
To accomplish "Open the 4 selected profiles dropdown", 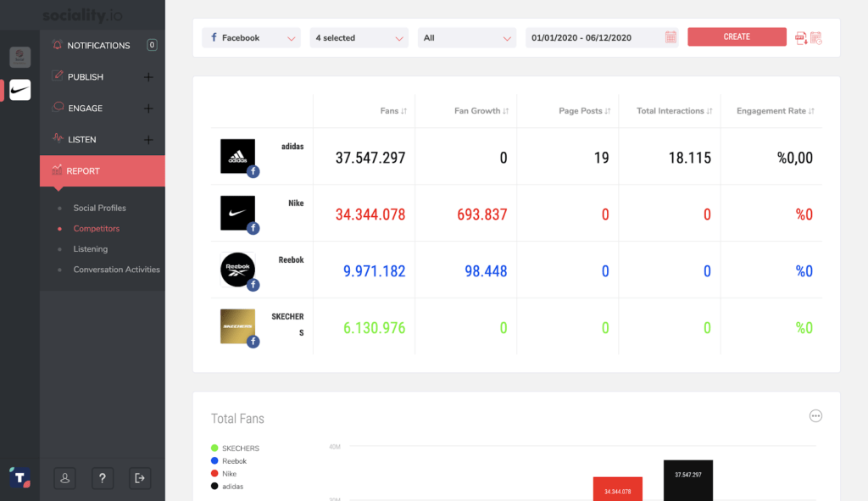I will [359, 37].
